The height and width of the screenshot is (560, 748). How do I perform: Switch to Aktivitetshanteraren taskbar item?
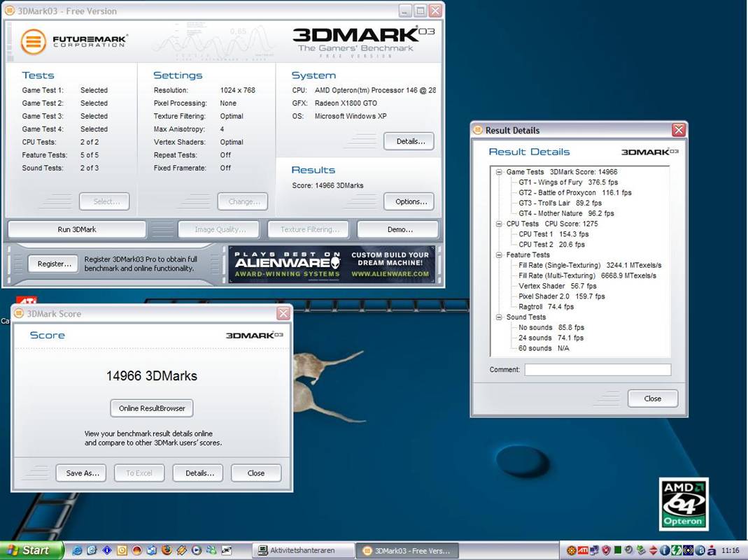click(304, 550)
